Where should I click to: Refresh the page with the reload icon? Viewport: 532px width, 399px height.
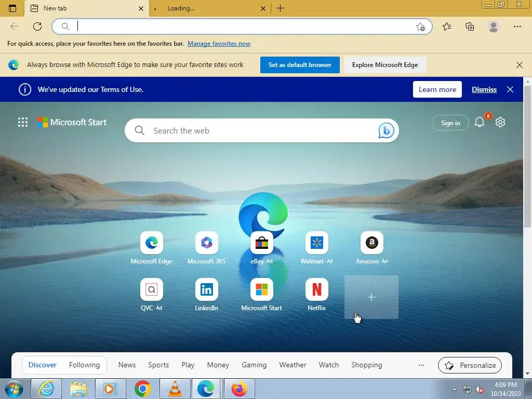tap(37, 26)
